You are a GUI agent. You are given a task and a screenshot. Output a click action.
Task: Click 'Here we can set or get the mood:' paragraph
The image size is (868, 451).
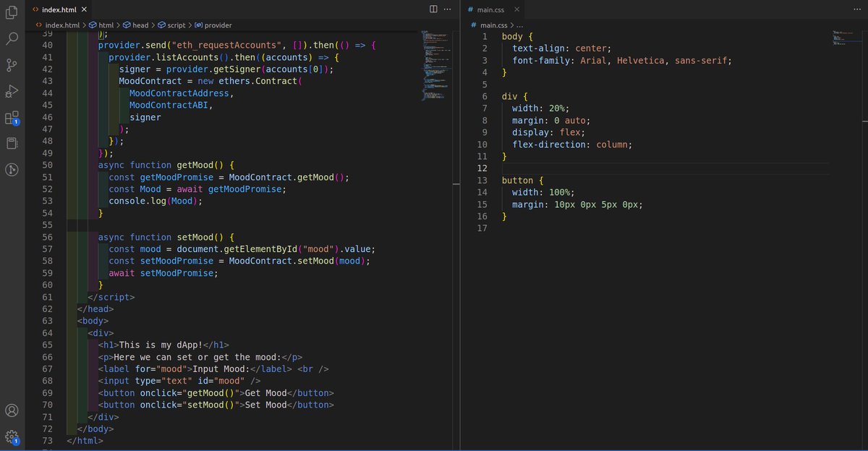click(196, 357)
